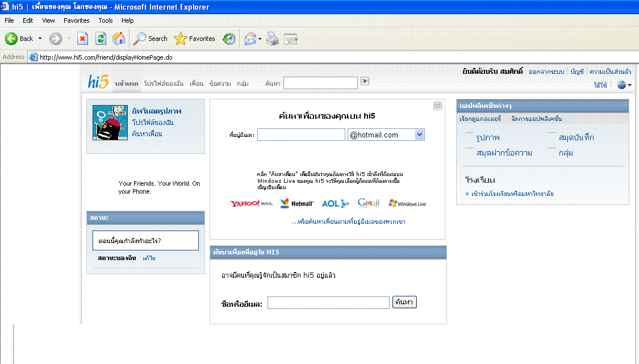Click the status box asking what you're doing
This screenshot has height=364, width=639.
[x=145, y=241]
